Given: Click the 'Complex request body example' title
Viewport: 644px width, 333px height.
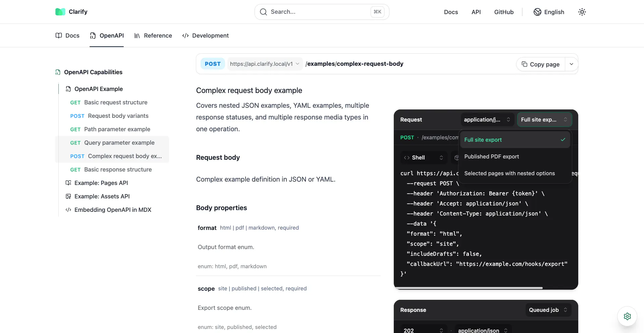Looking at the screenshot, I should coord(249,91).
